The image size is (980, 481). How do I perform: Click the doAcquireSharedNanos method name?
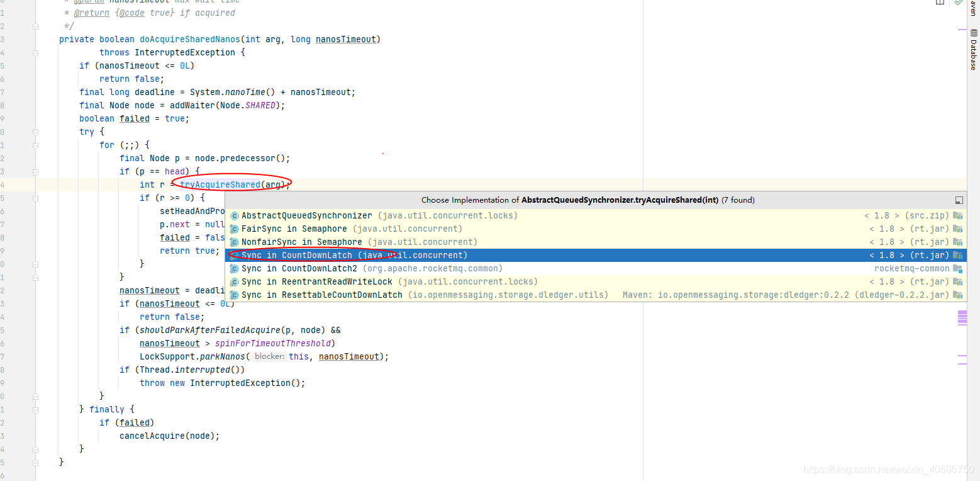point(189,40)
